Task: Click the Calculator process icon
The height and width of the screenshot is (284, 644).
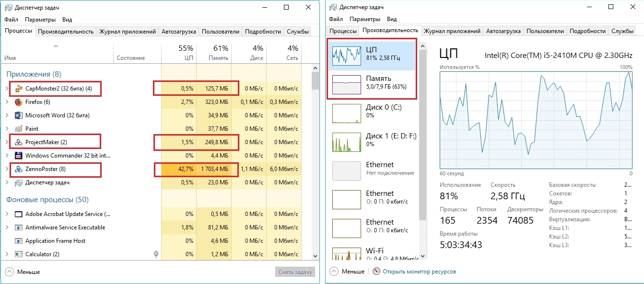Action: point(19,254)
